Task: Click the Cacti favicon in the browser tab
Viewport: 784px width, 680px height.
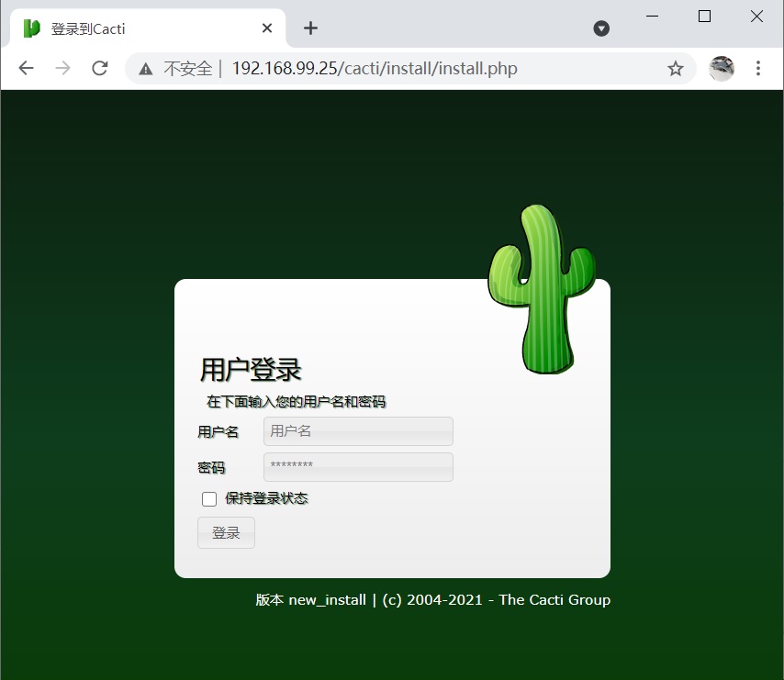Action: [32, 28]
